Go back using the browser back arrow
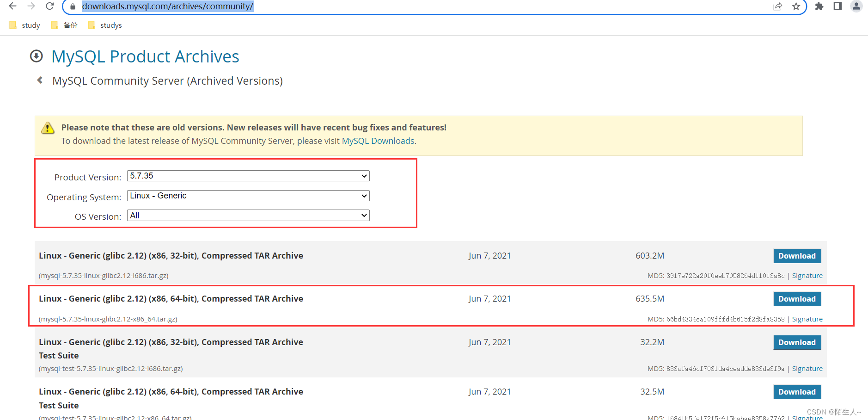 pos(12,6)
